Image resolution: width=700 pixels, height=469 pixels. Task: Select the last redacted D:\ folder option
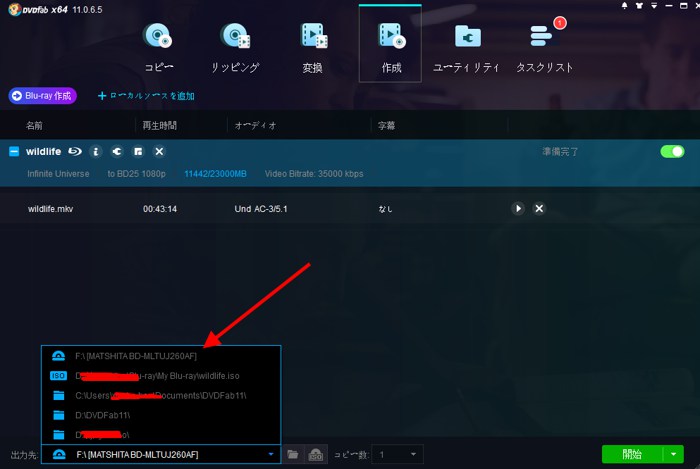161,435
